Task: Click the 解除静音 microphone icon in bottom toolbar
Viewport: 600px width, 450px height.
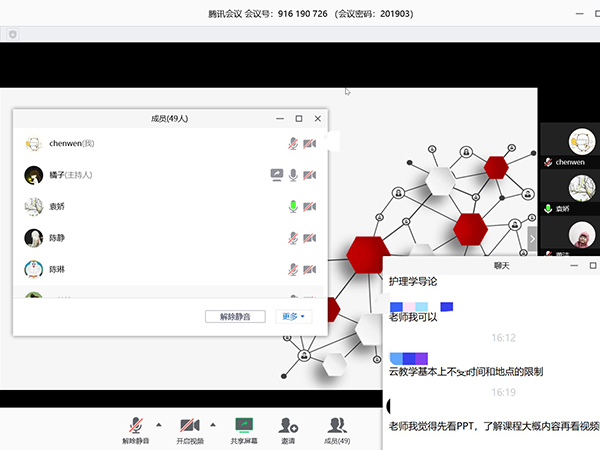Action: pyautogui.click(x=134, y=425)
